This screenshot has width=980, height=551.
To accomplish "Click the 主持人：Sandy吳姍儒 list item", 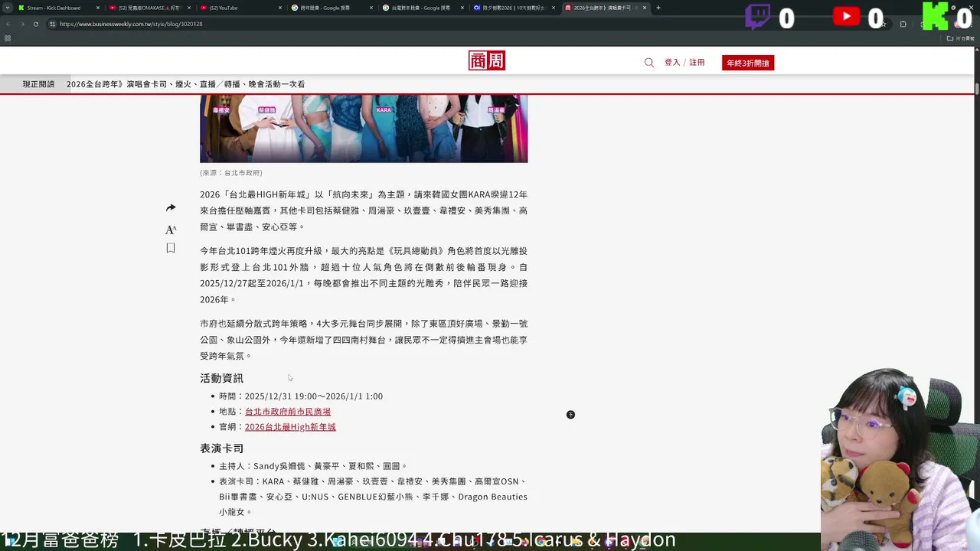I will (313, 466).
